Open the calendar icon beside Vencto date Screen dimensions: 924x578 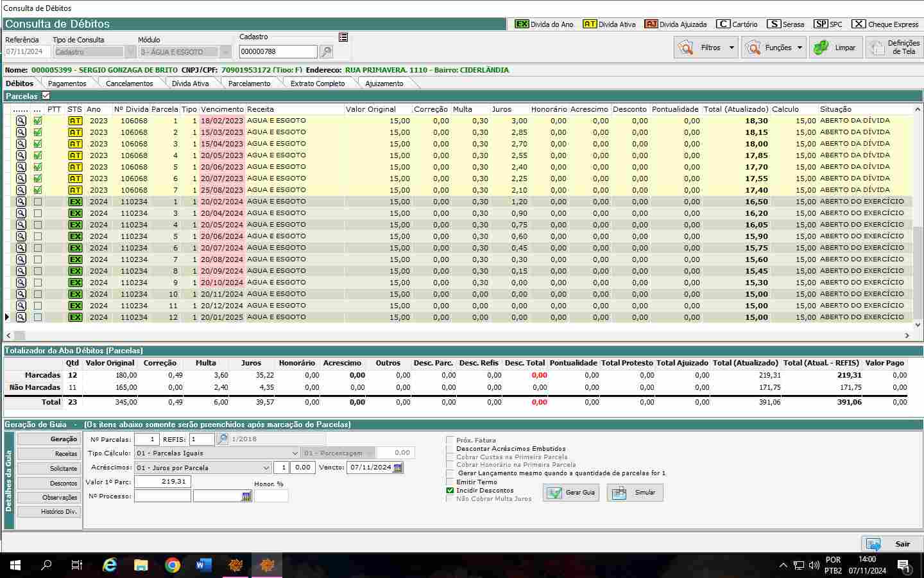[398, 468]
